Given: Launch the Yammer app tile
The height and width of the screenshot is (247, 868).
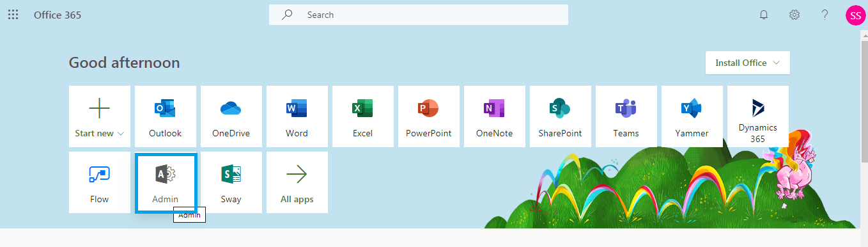Looking at the screenshot, I should 692,116.
